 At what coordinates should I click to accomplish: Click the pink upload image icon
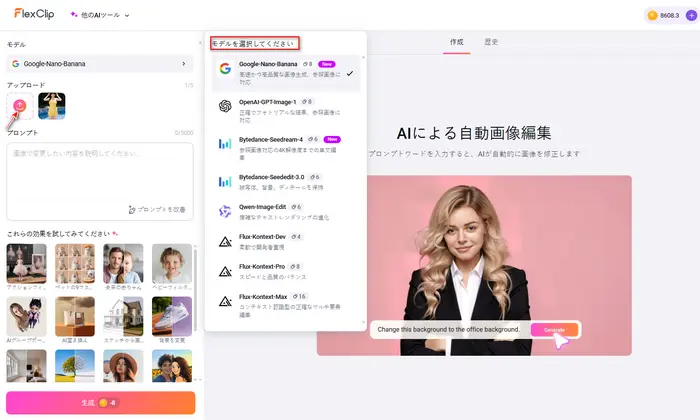[x=20, y=106]
